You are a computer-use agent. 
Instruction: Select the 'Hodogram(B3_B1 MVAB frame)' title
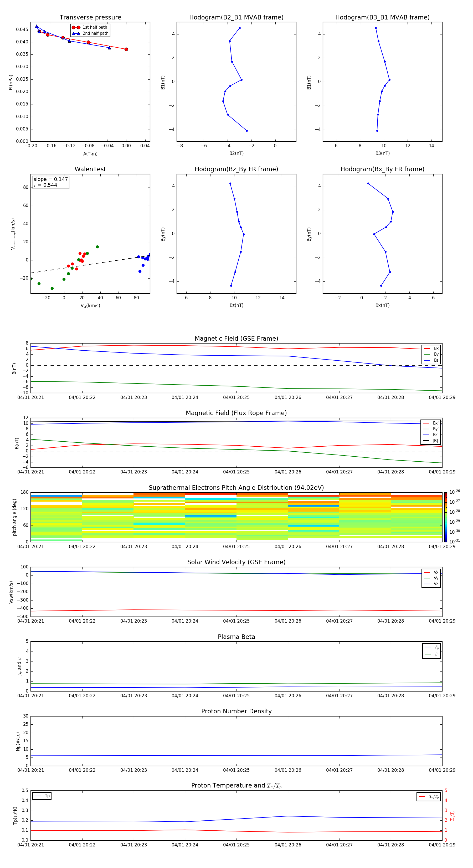382,17
